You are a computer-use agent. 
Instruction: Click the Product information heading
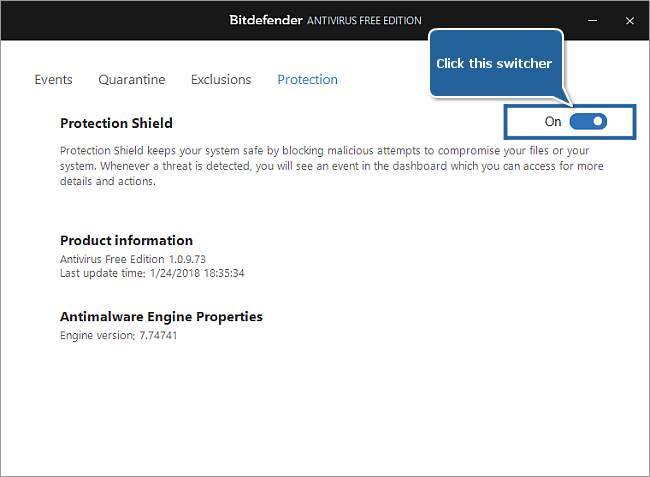click(x=126, y=240)
